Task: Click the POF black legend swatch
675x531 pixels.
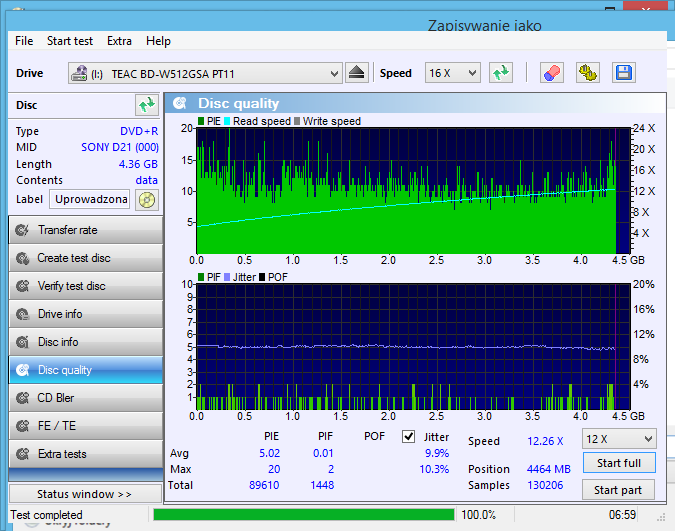Action: [262, 277]
